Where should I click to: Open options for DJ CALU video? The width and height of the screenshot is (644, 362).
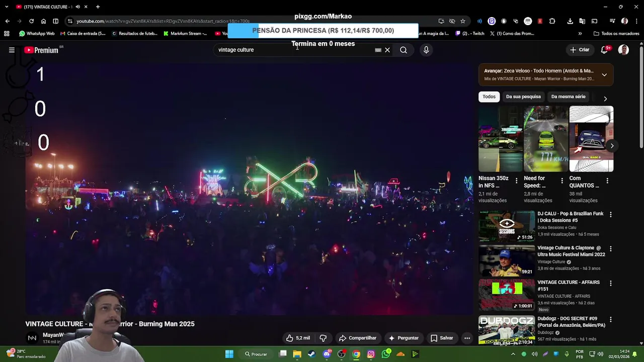(611, 214)
